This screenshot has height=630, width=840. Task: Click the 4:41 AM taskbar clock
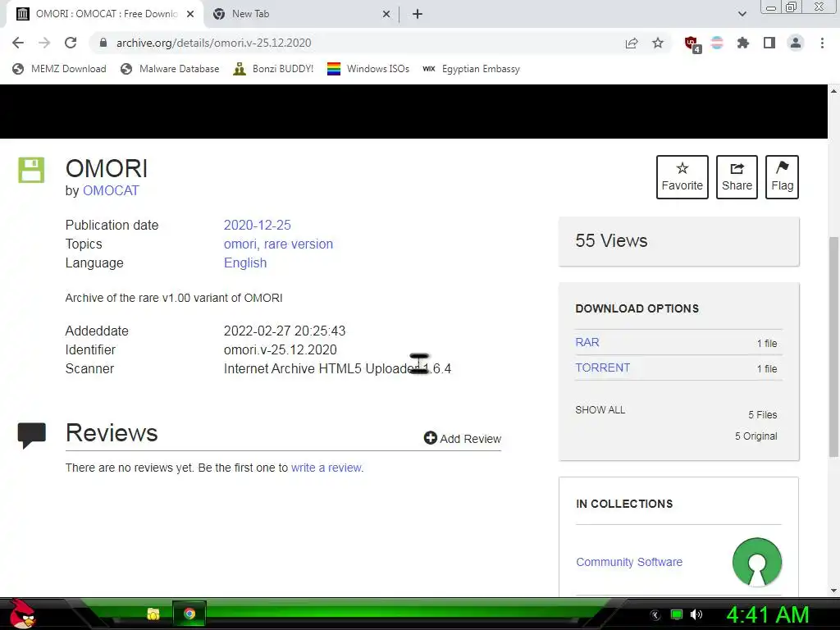[x=768, y=614]
